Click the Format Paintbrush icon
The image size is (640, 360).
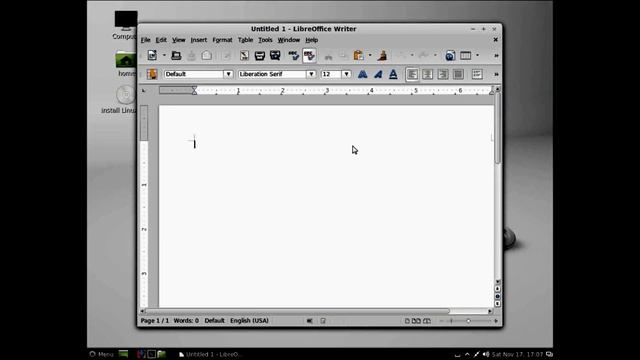coord(382,55)
